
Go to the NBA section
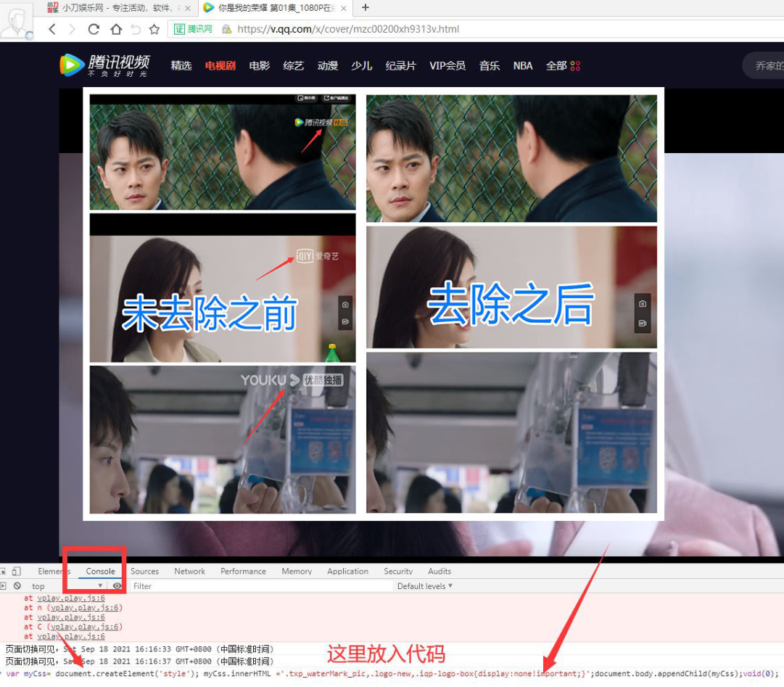point(522,65)
